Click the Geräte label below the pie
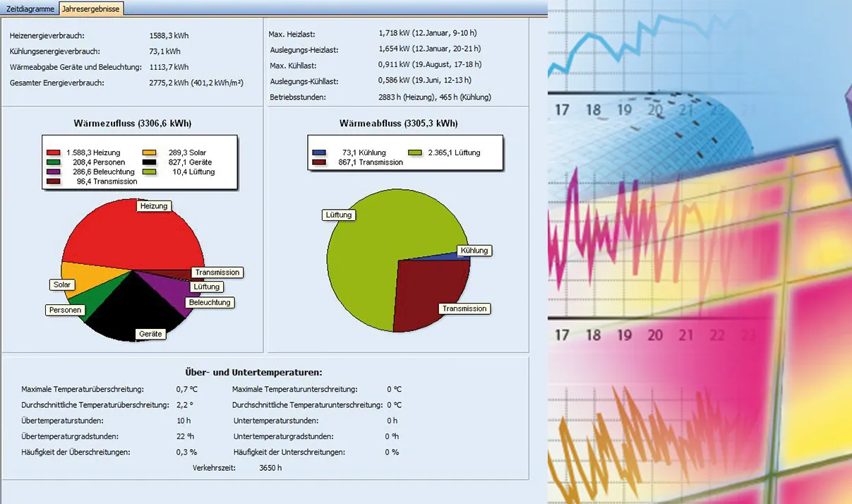This screenshot has width=852, height=504. tap(150, 334)
